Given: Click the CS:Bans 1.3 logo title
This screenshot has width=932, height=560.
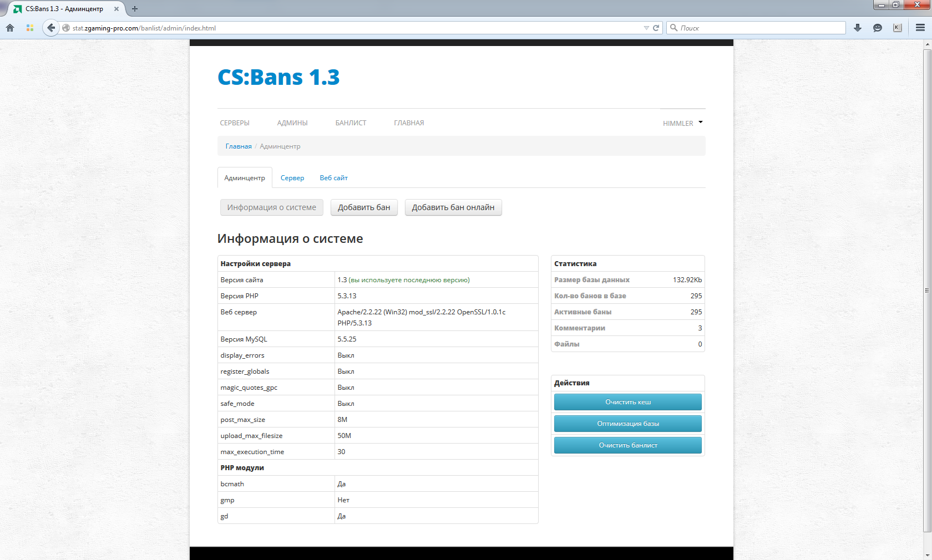Looking at the screenshot, I should click(x=278, y=77).
